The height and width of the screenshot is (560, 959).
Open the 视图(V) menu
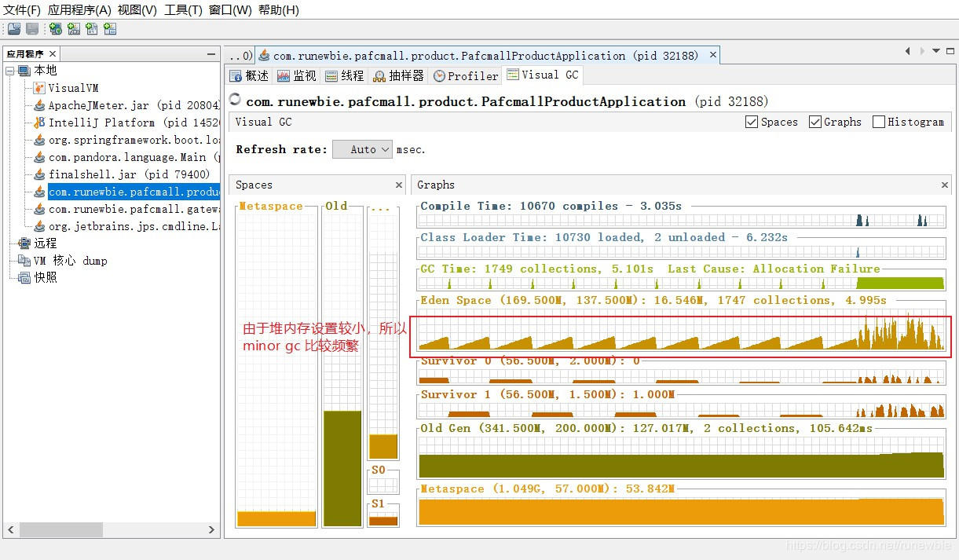(x=137, y=10)
